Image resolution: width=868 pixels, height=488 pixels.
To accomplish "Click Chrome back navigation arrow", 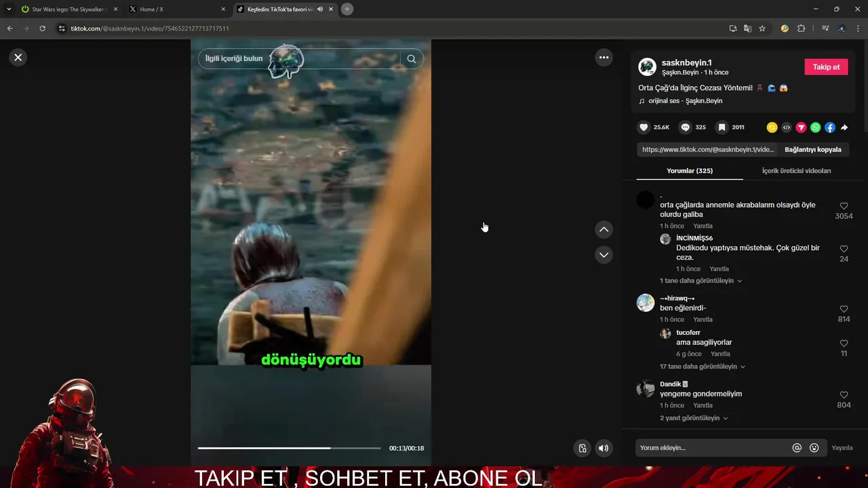I will click(x=9, y=28).
